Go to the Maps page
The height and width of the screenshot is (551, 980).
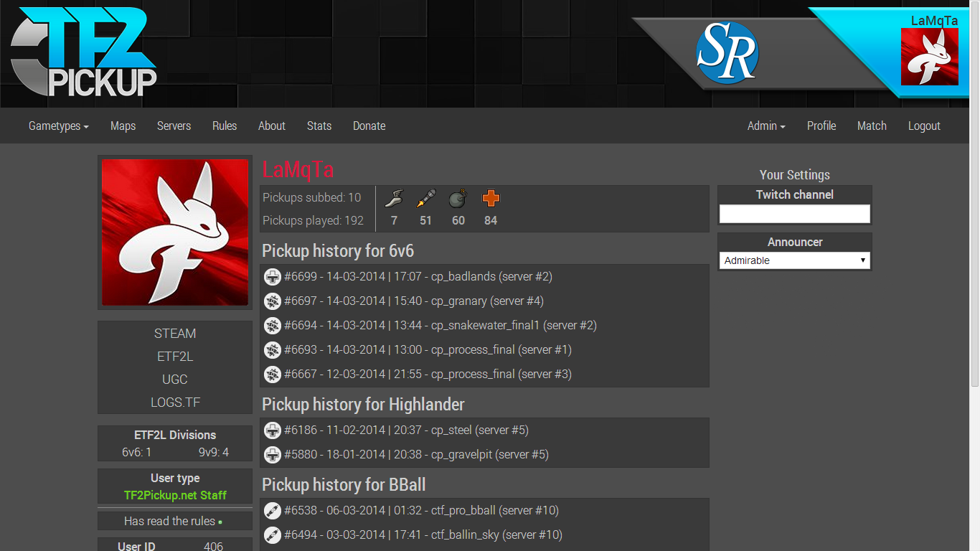point(123,126)
